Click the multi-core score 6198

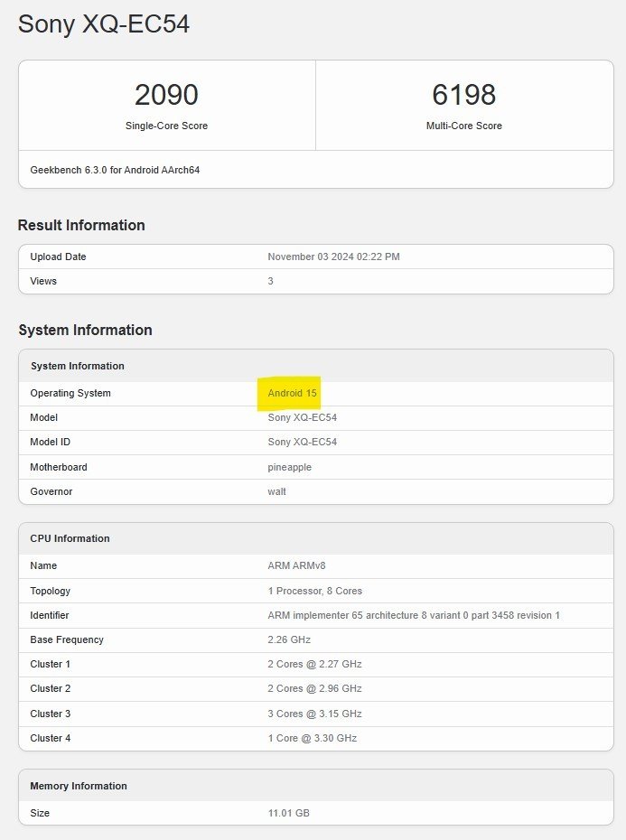click(x=463, y=95)
